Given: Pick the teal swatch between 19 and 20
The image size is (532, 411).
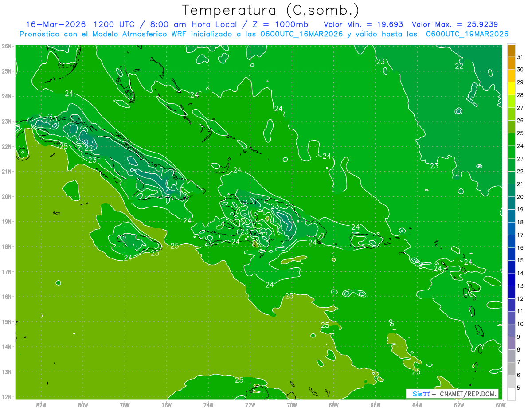Looking at the screenshot, I should [x=511, y=204].
